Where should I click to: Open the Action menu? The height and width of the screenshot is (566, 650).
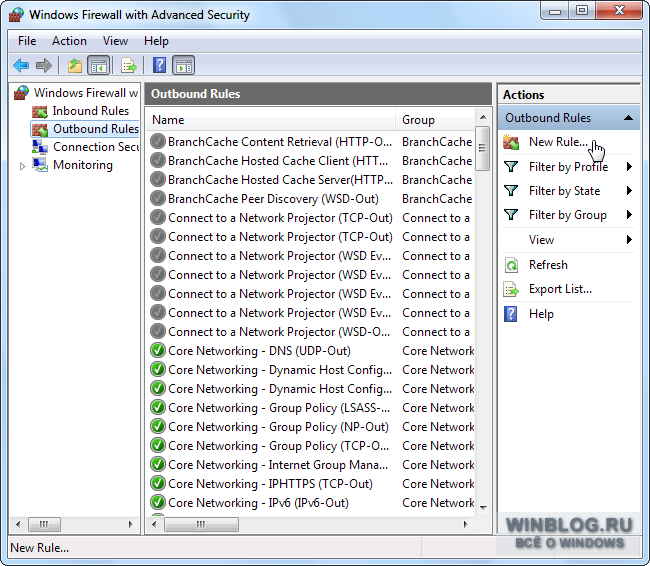click(x=69, y=41)
